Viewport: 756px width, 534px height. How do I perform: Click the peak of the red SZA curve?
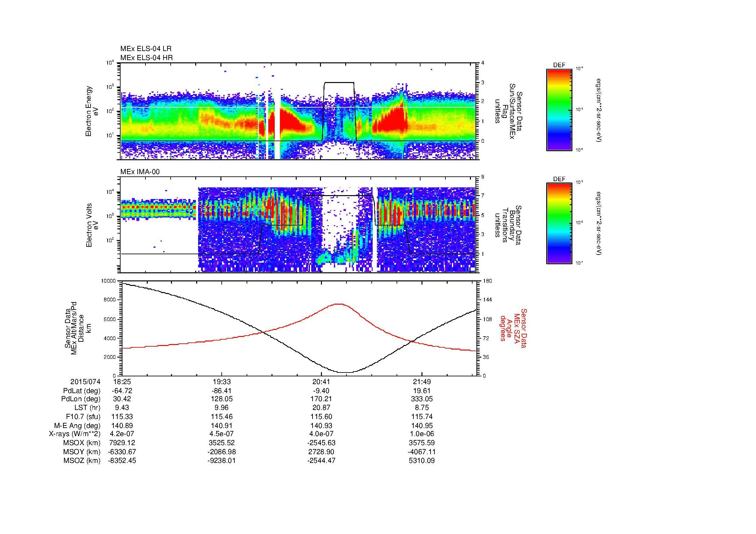(x=339, y=304)
